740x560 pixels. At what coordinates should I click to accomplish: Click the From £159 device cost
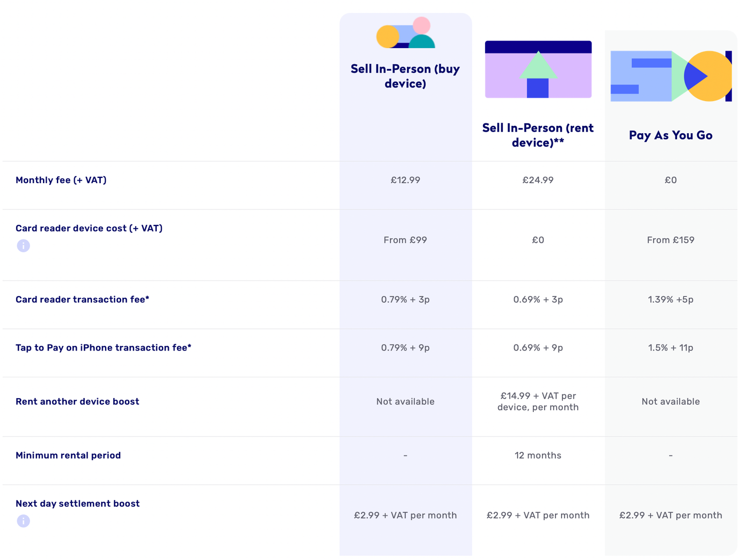coord(670,240)
